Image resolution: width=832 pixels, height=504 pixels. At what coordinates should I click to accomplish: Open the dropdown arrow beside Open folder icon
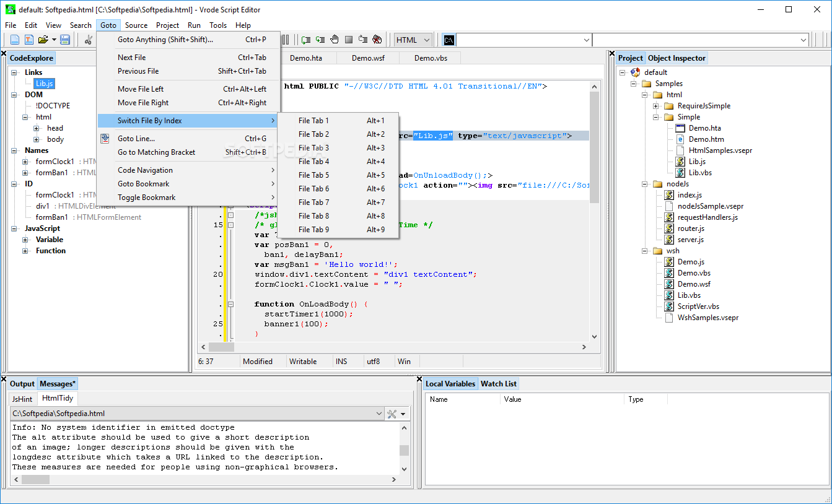pyautogui.click(x=54, y=40)
